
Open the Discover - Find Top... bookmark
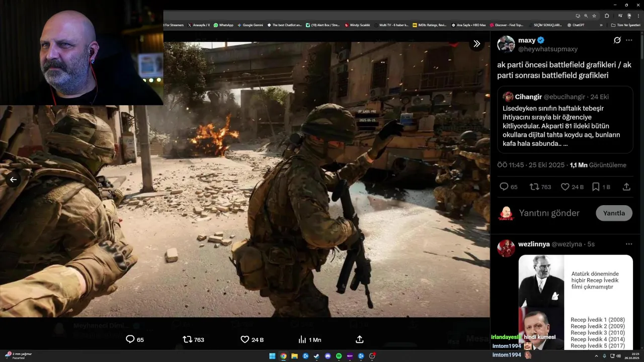pos(507,25)
